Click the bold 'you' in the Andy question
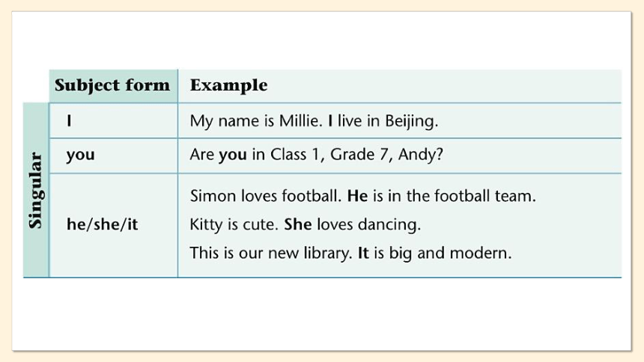This screenshot has width=644, height=362. click(x=233, y=155)
